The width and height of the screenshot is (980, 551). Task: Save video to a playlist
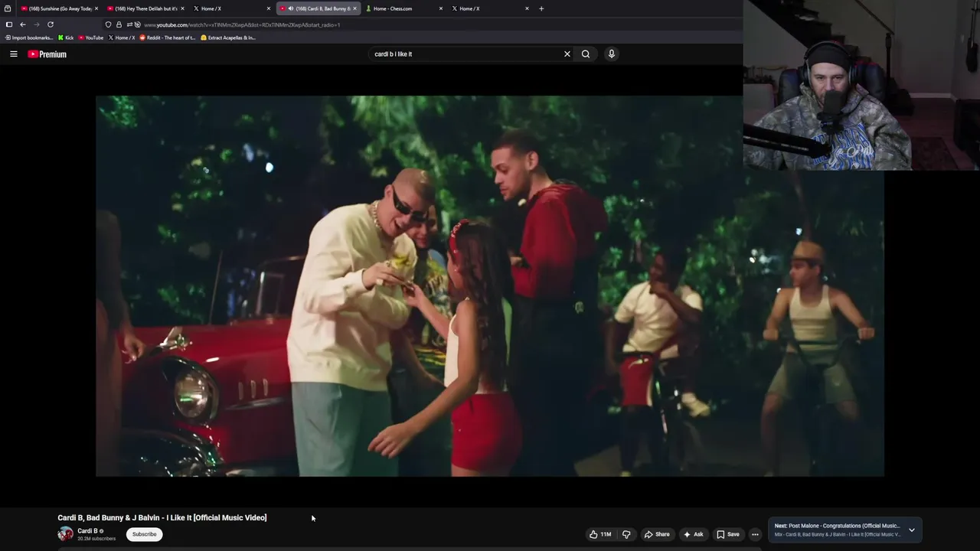point(727,534)
